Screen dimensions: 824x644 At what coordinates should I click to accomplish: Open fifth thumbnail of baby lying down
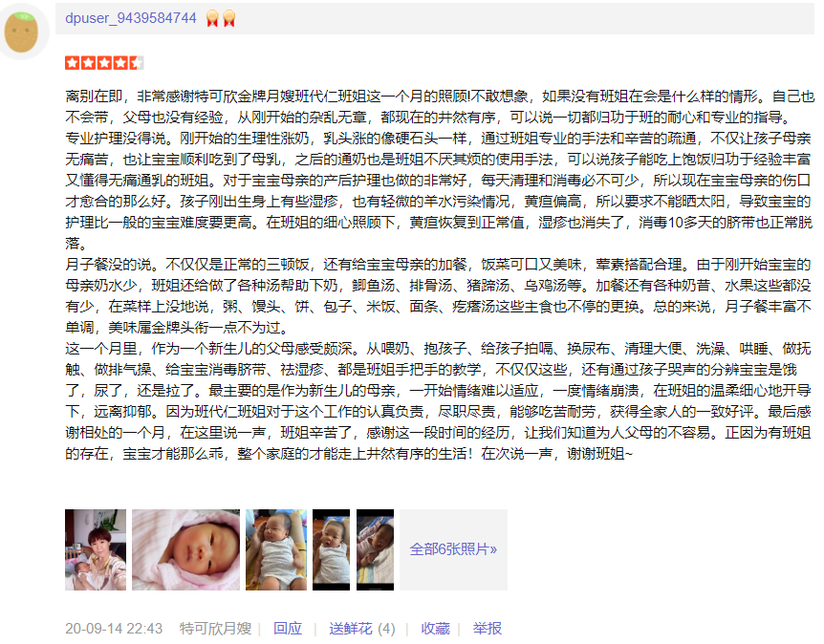pos(376,549)
